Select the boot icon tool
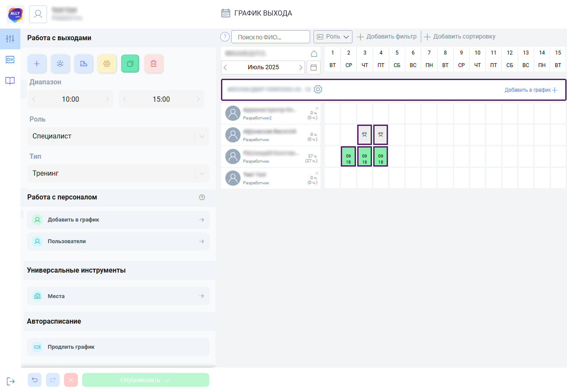 click(83, 64)
